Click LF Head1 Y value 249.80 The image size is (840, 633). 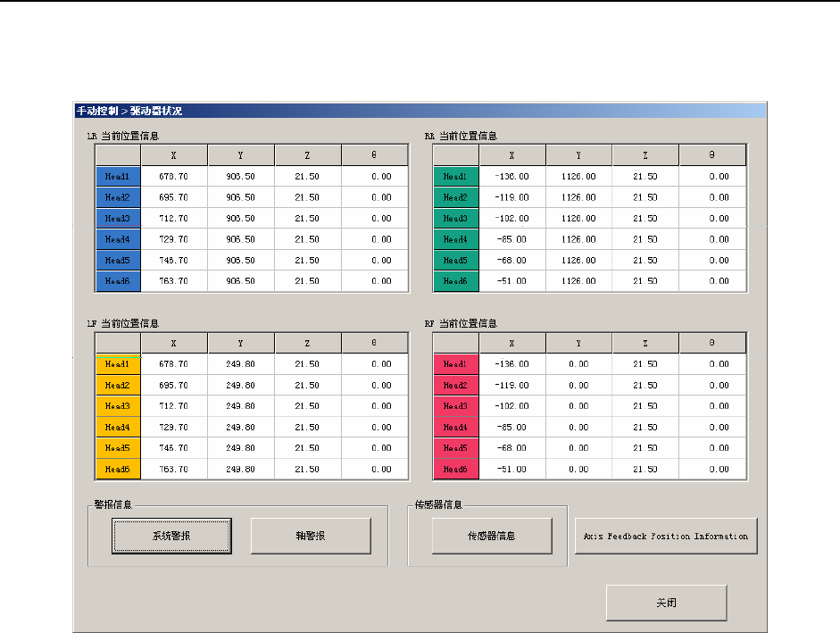(x=241, y=364)
